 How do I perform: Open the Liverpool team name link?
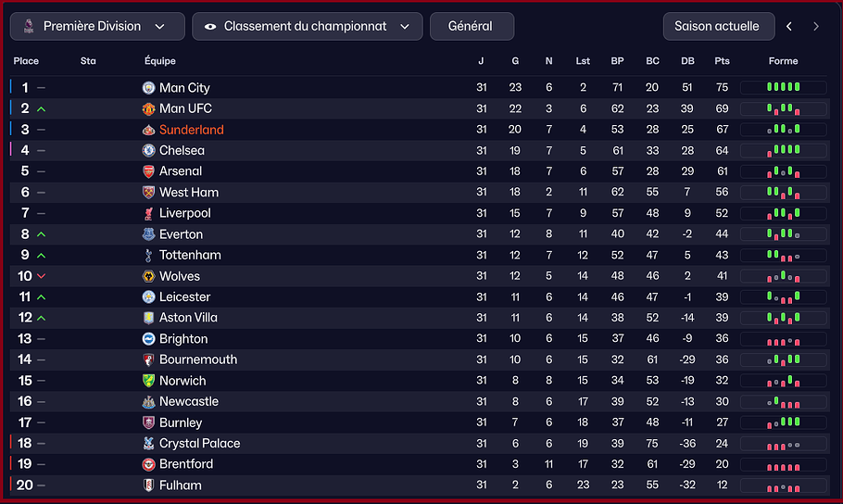pos(185,213)
